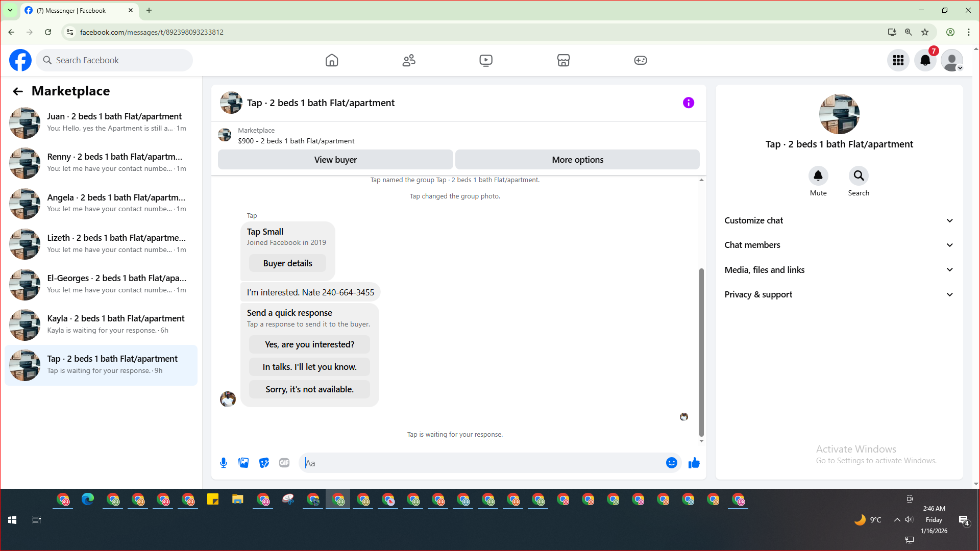
Task: Click the voice clip microphone icon
Action: (x=224, y=463)
